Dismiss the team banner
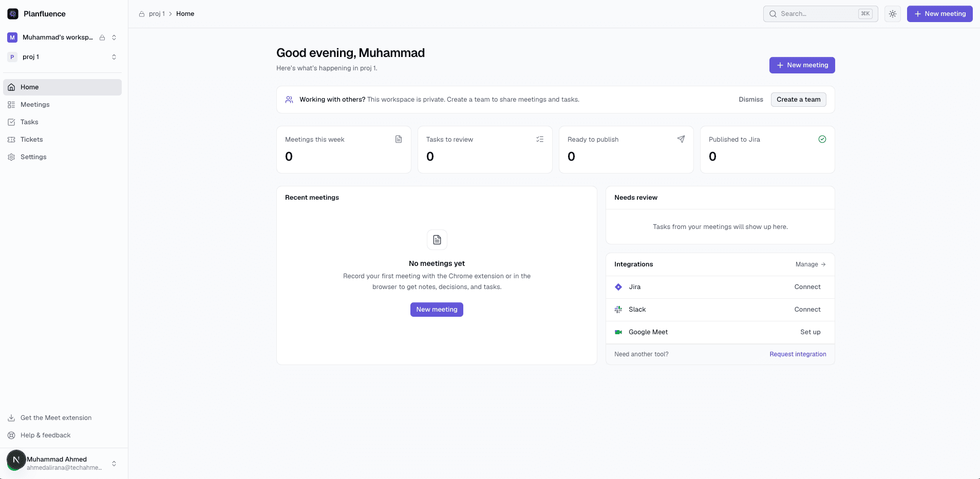The image size is (980, 479). coord(751,100)
